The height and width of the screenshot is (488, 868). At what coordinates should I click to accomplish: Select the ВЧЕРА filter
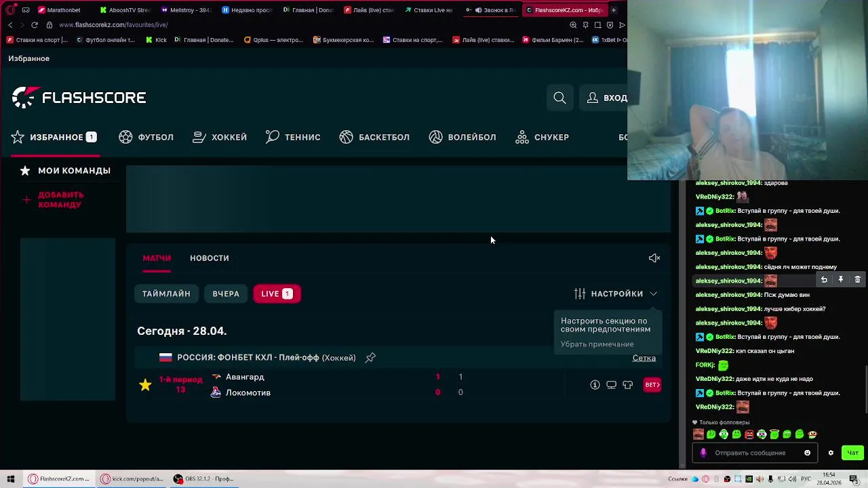point(226,293)
